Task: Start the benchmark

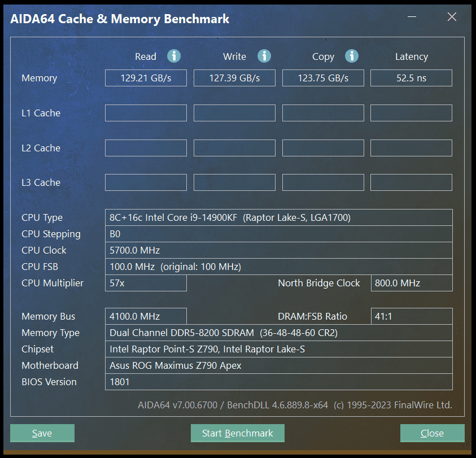Action: pyautogui.click(x=237, y=433)
